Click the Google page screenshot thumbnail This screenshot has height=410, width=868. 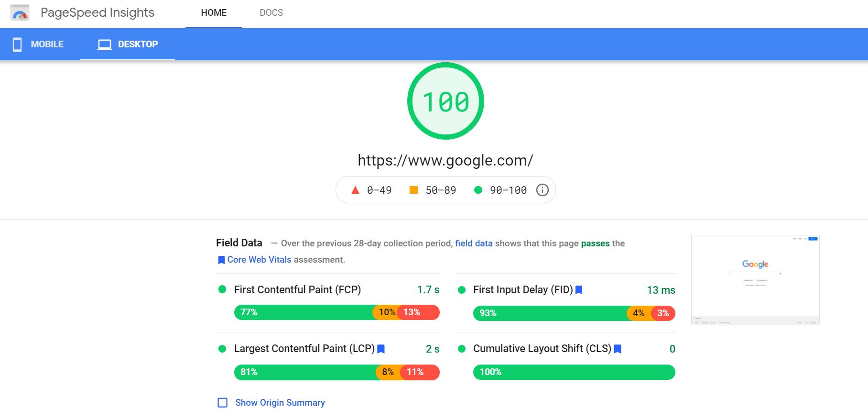click(x=755, y=280)
